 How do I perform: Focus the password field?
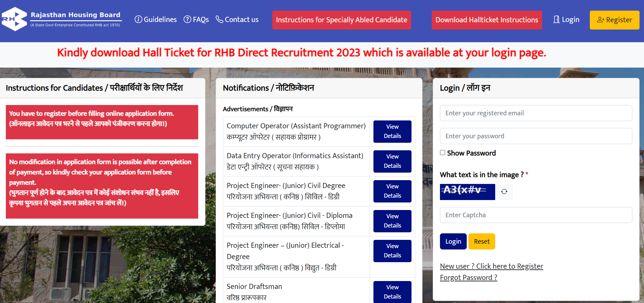click(x=536, y=136)
